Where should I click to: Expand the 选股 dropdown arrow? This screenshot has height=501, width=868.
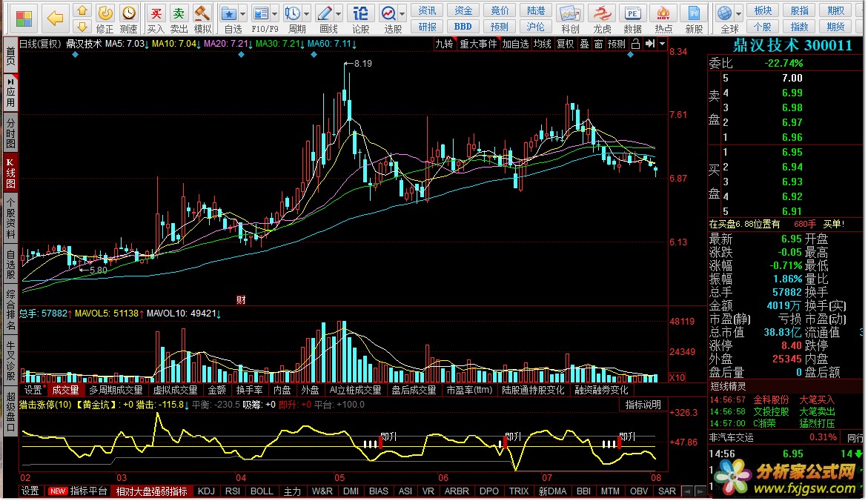(402, 13)
